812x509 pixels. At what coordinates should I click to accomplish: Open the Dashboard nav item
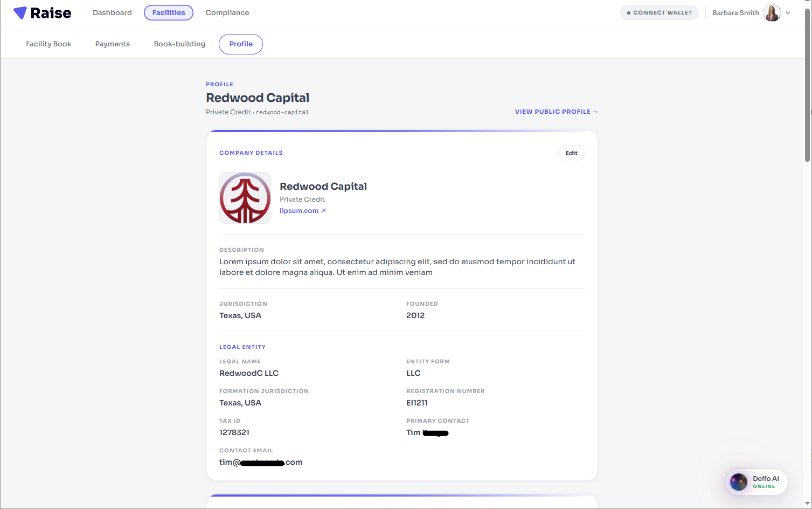click(x=112, y=12)
